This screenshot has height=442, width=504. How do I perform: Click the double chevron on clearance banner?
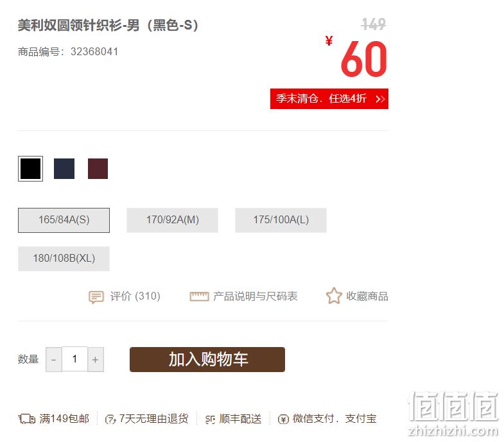380,99
